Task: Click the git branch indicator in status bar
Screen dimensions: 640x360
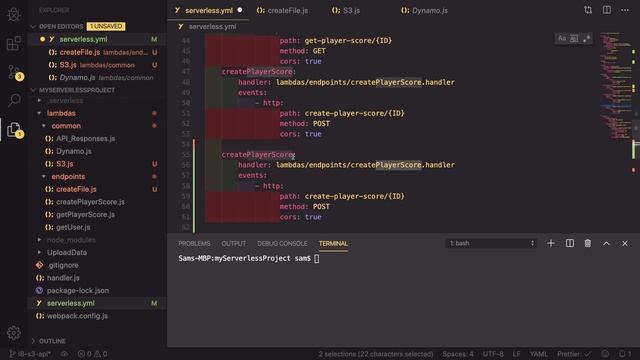Action: (x=30, y=354)
